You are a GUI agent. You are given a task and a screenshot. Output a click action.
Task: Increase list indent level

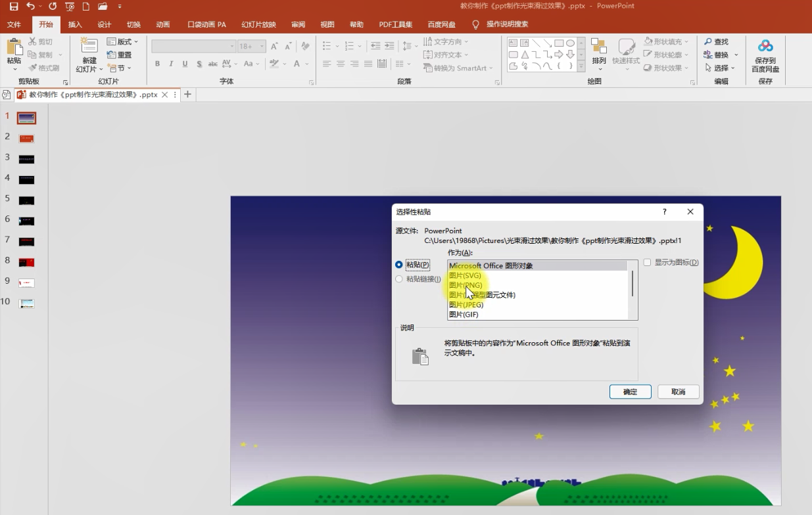pos(389,46)
